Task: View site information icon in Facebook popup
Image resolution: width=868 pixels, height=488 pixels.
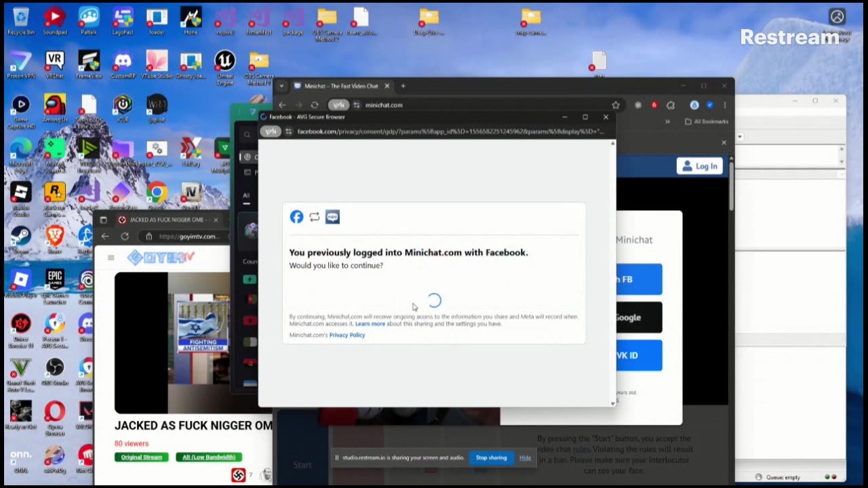Action: tap(290, 131)
